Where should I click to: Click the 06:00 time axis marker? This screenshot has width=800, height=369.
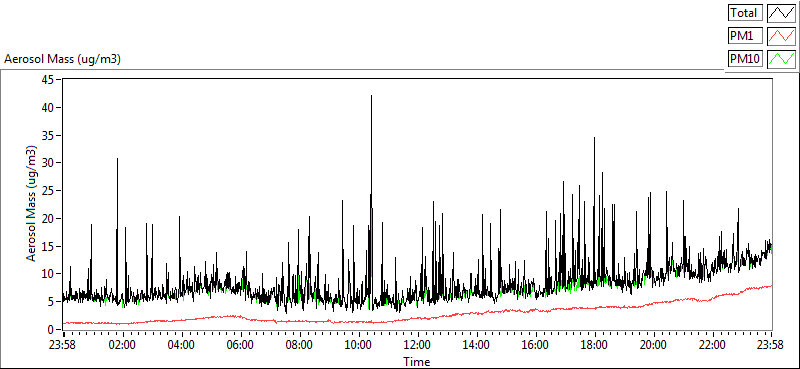click(x=240, y=344)
